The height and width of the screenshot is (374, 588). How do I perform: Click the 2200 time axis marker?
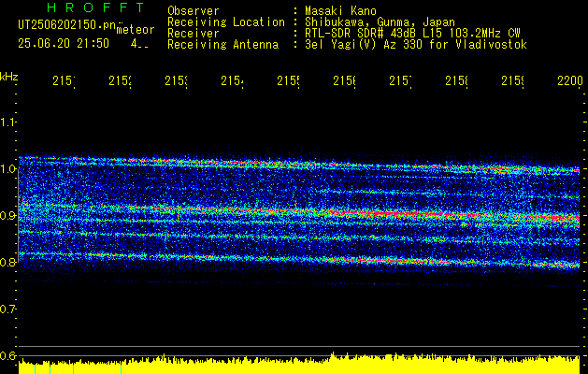(x=570, y=81)
